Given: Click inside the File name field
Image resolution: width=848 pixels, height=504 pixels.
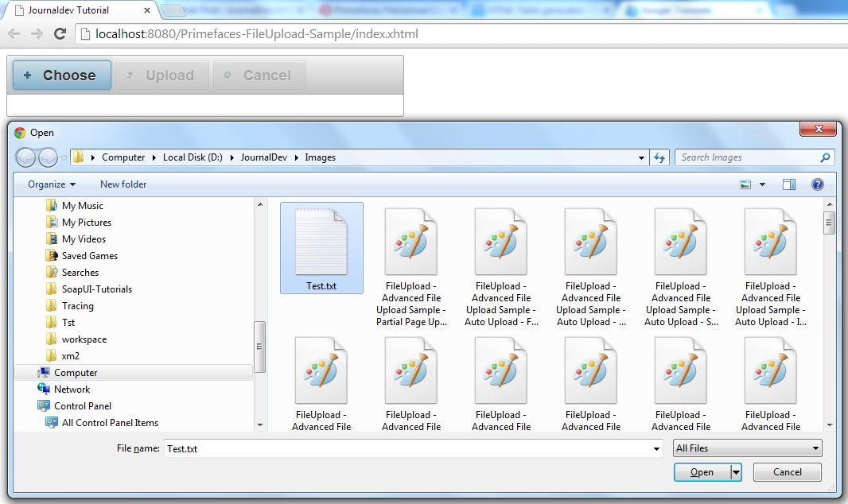Looking at the screenshot, I should (x=414, y=448).
